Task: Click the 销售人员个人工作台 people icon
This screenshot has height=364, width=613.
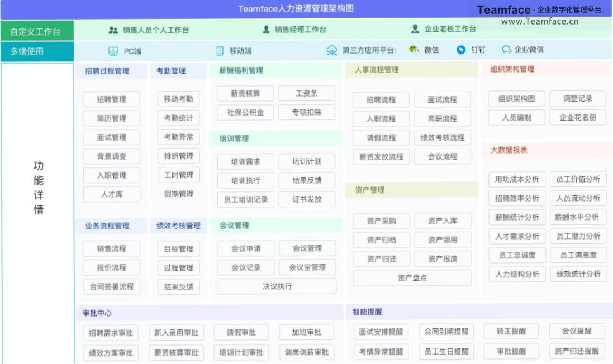Action: [x=113, y=30]
